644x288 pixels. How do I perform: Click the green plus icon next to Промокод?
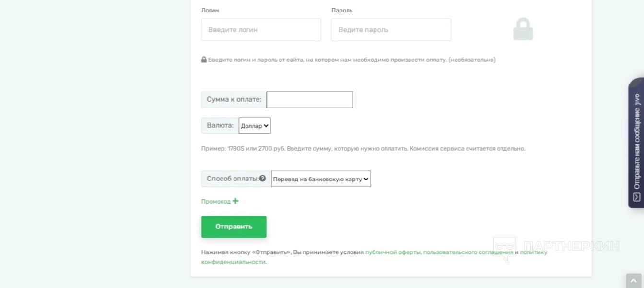pyautogui.click(x=235, y=201)
